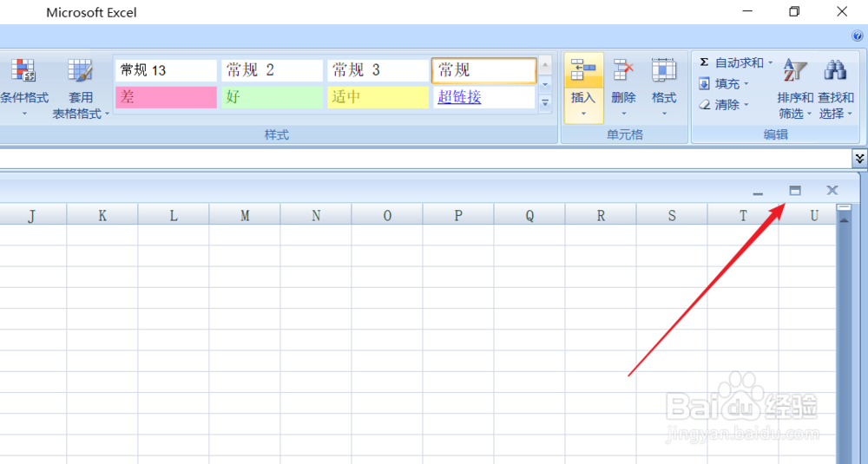868x464 pixels.
Task: Open the Delete (删除) dropdown arrow
Action: pos(623,114)
